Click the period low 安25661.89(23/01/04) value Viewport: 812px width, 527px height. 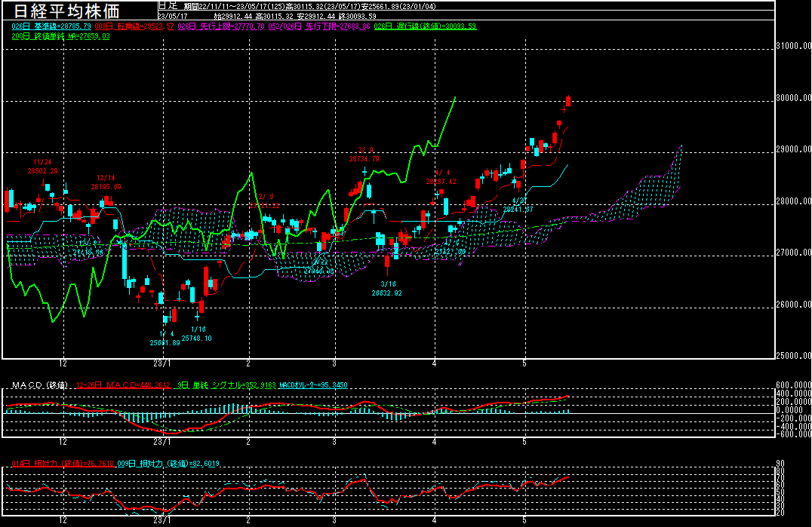coord(397,6)
